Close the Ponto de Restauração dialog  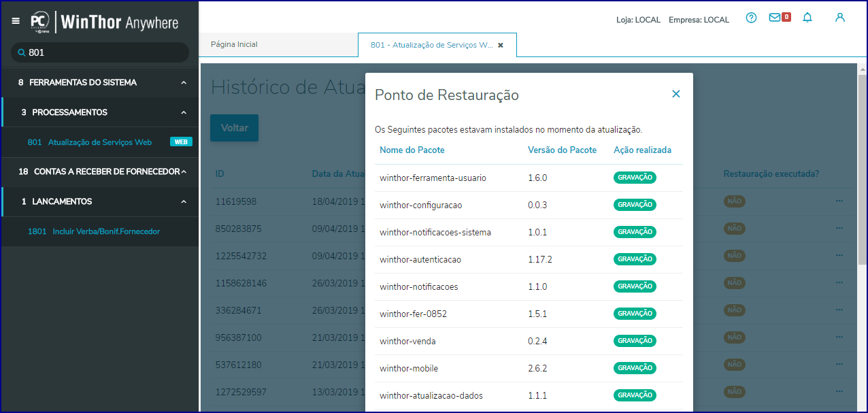(x=676, y=94)
